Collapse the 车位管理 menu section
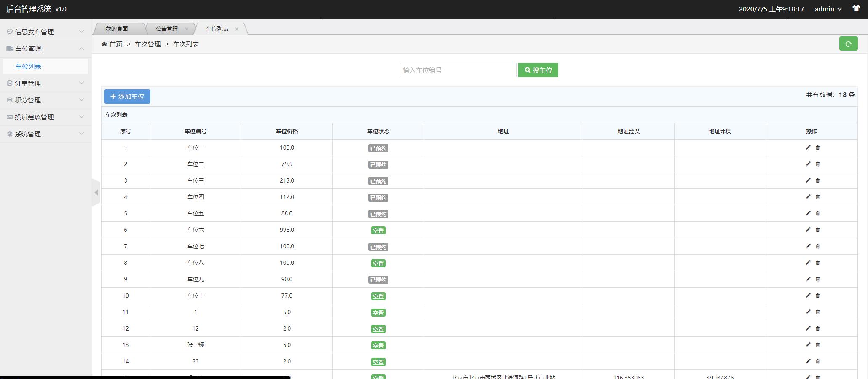This screenshot has height=379, width=868. [x=46, y=49]
